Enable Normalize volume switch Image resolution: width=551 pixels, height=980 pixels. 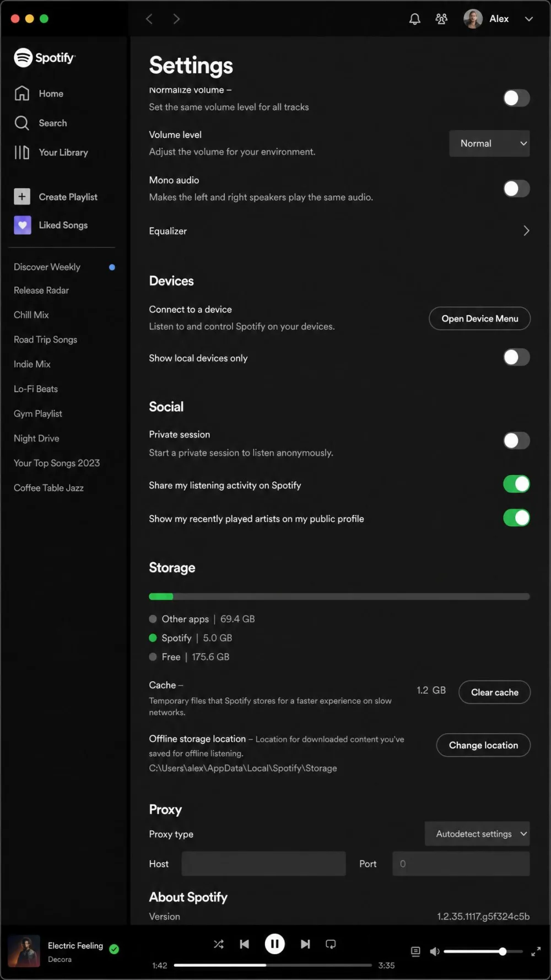point(516,98)
